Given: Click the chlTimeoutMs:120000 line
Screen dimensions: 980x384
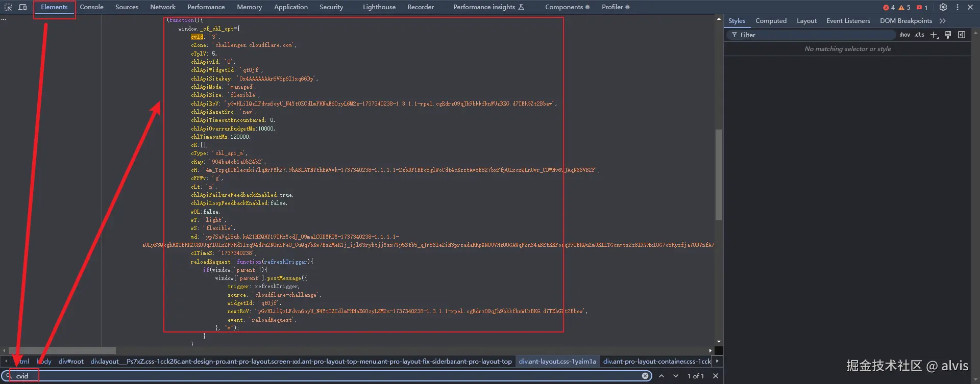Looking at the screenshot, I should pos(221,137).
